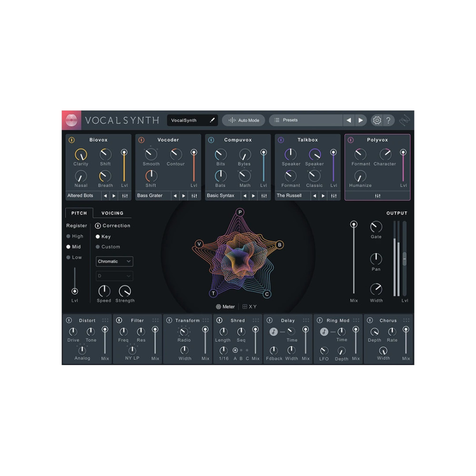The height and width of the screenshot is (476, 476).
Task: Toggle the Talkbox module power
Action: tap(281, 140)
